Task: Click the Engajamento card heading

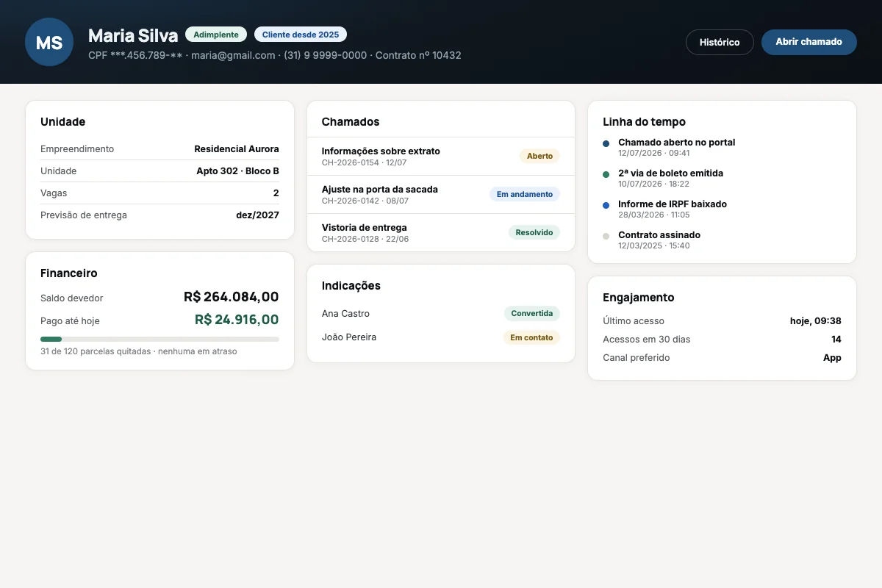Action: [x=639, y=298]
